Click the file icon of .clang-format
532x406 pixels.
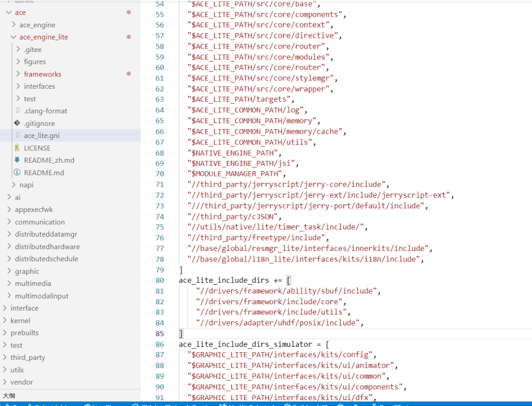tap(18, 111)
